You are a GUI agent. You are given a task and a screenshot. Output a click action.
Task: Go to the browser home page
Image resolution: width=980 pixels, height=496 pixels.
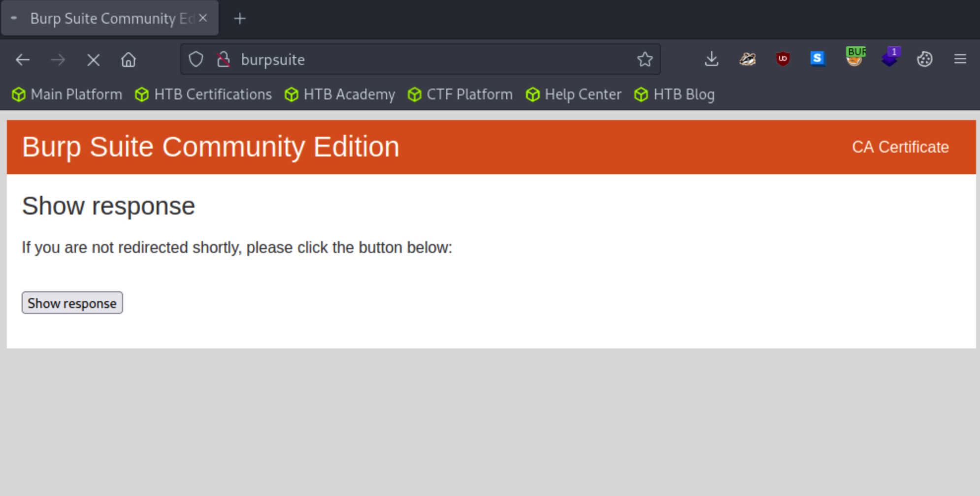click(x=129, y=60)
